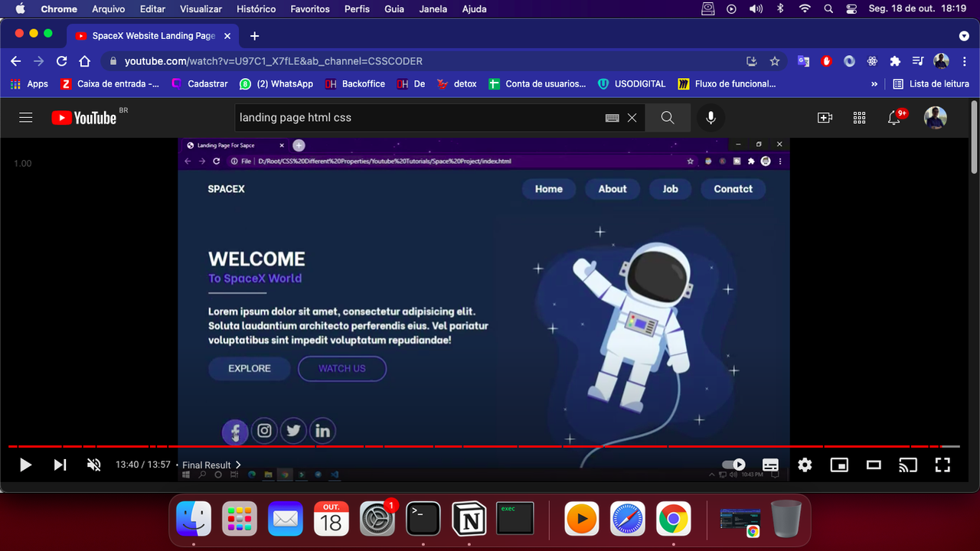980x551 pixels.
Task: Switch to theater mode
Action: tap(874, 465)
